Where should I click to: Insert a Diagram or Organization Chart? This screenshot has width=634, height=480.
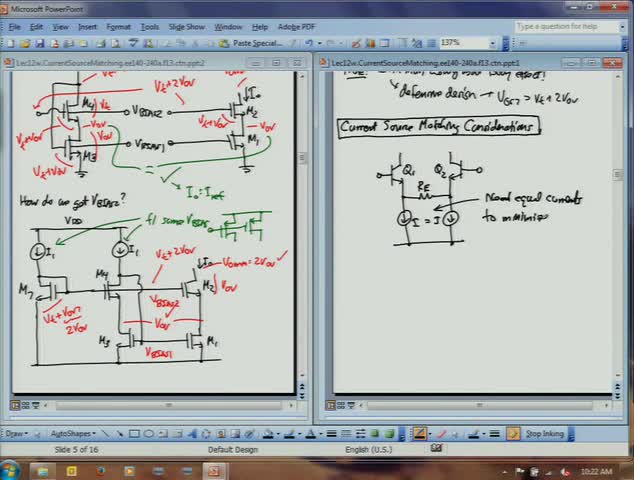pos(206,434)
